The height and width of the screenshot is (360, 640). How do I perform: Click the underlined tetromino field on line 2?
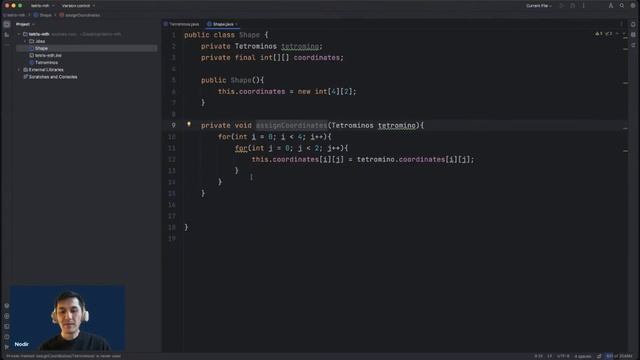tap(300, 47)
